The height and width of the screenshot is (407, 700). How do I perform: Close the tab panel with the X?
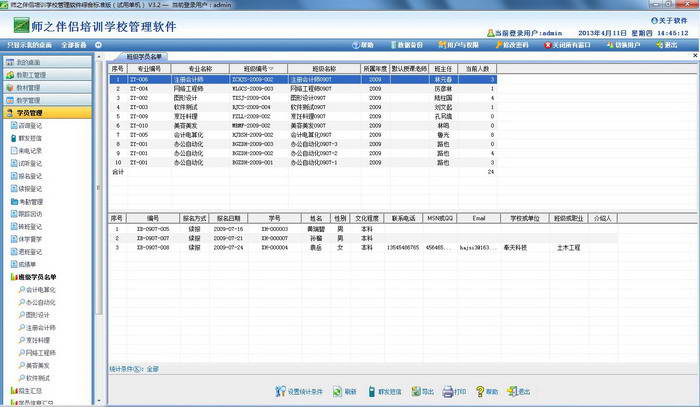point(695,56)
